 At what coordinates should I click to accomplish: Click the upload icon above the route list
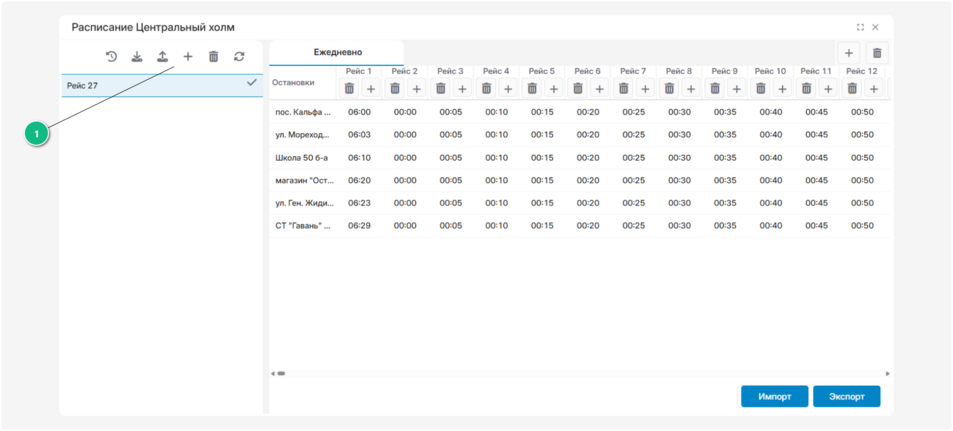(x=162, y=57)
